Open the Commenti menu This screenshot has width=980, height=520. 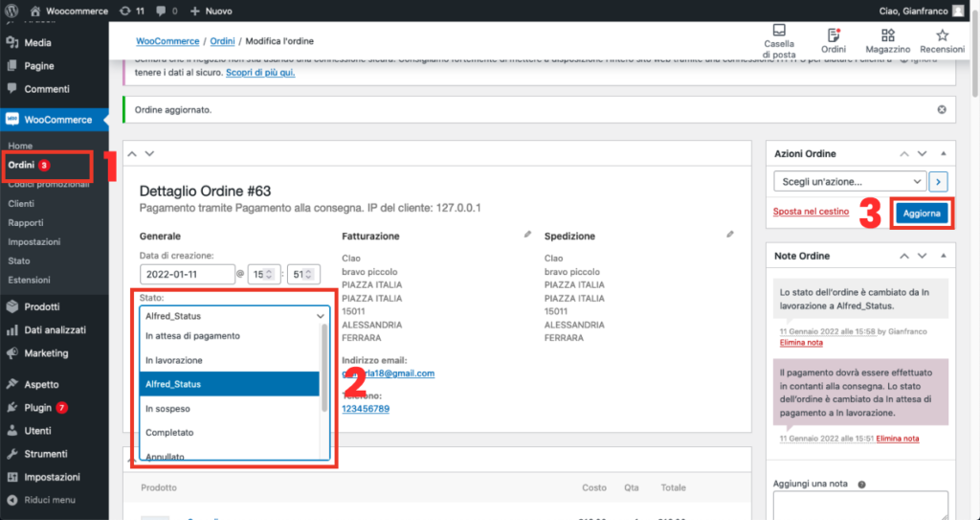pos(47,89)
